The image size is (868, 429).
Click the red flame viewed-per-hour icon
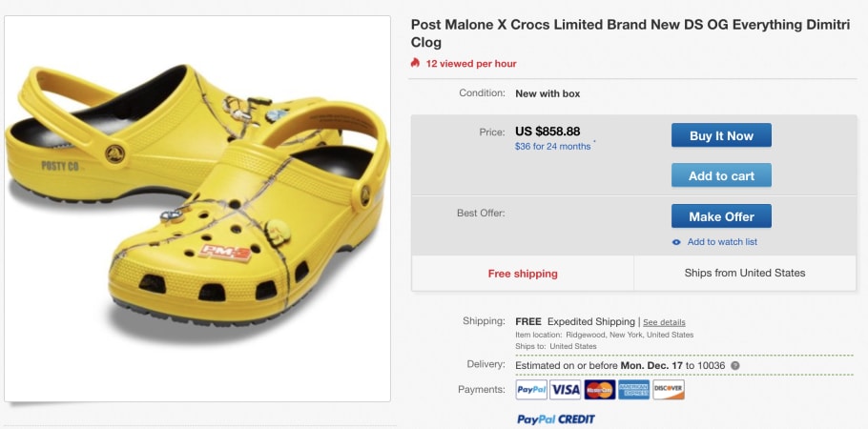pos(415,63)
